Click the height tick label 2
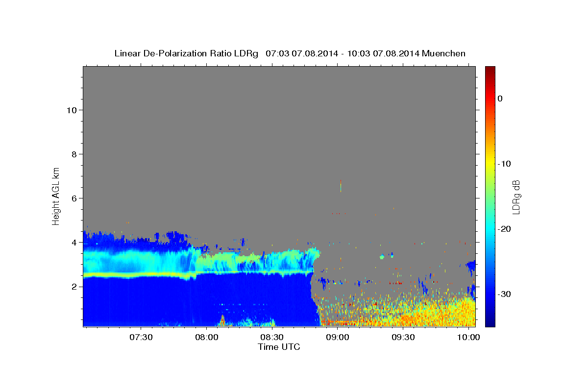The width and height of the screenshot is (588, 392). point(73,287)
